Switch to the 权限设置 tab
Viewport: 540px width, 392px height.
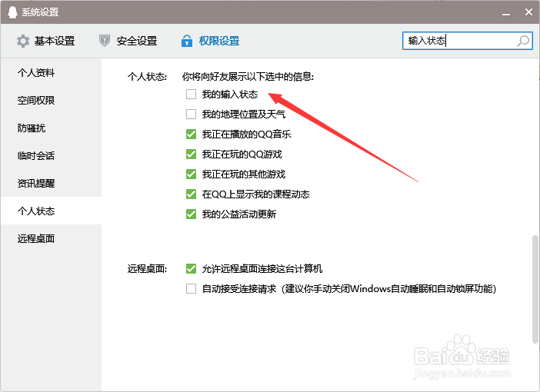(211, 41)
